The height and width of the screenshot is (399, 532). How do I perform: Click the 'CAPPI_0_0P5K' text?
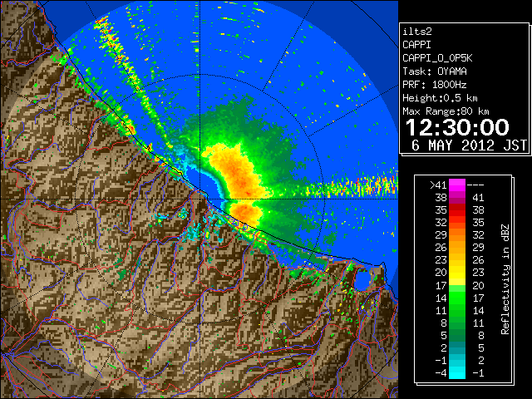pos(437,58)
